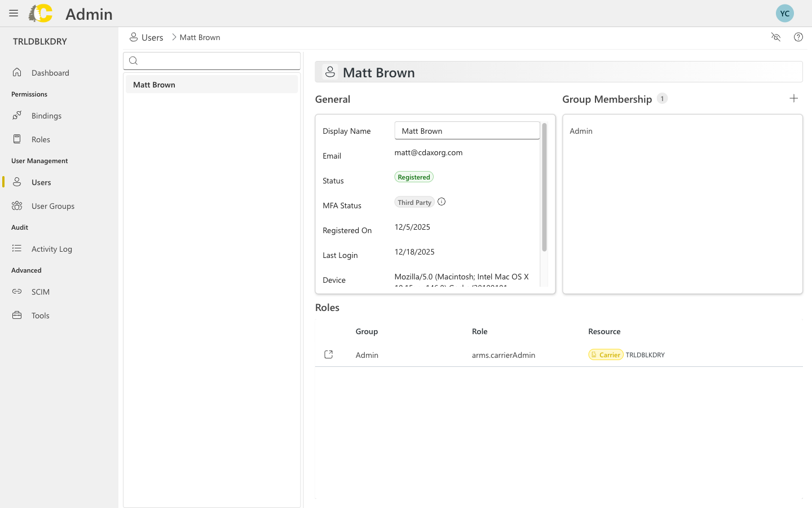Toggle the hide-details eye-slash icon

[x=776, y=37]
